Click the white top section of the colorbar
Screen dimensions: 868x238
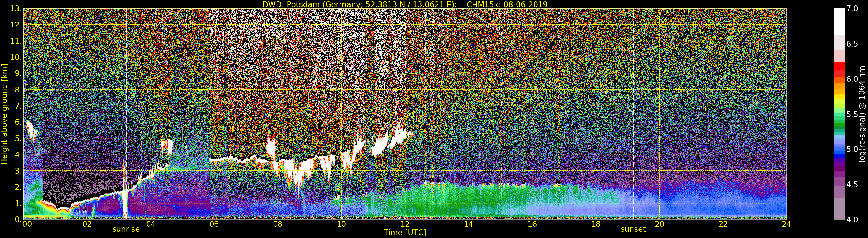point(839,22)
